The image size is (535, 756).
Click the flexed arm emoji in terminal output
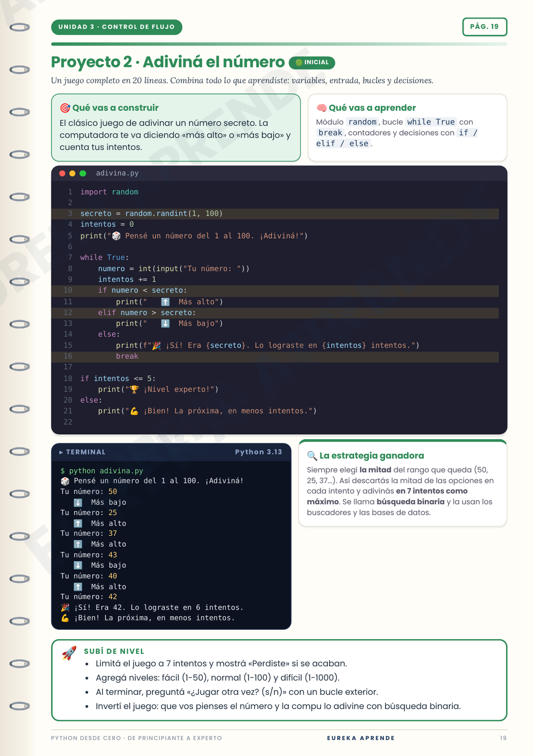[65, 618]
